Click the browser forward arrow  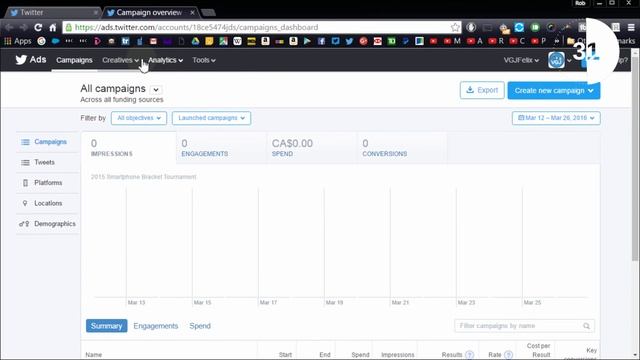pos(23,27)
